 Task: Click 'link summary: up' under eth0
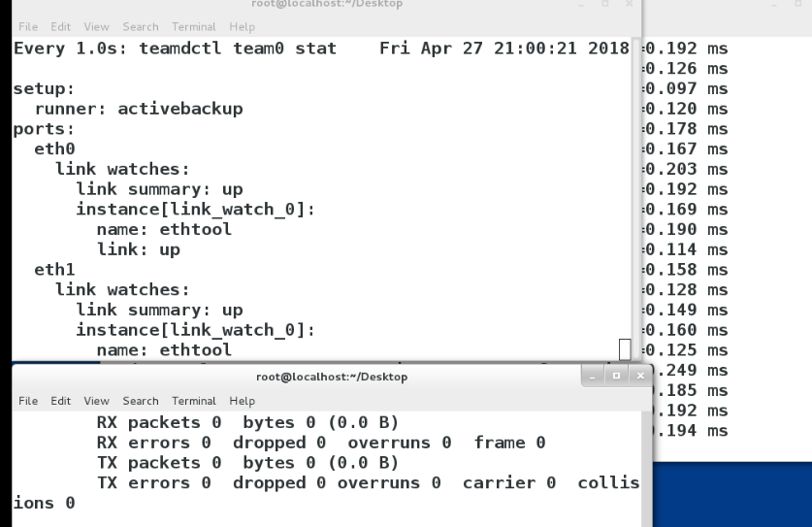(x=159, y=189)
